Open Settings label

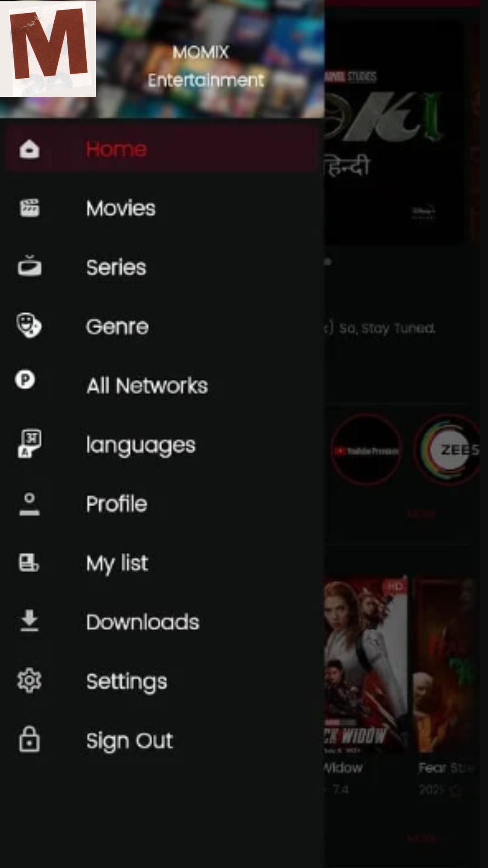coord(127,682)
